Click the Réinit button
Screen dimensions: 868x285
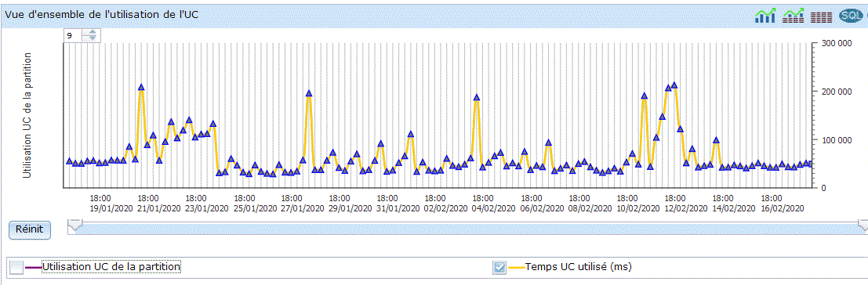point(30,229)
